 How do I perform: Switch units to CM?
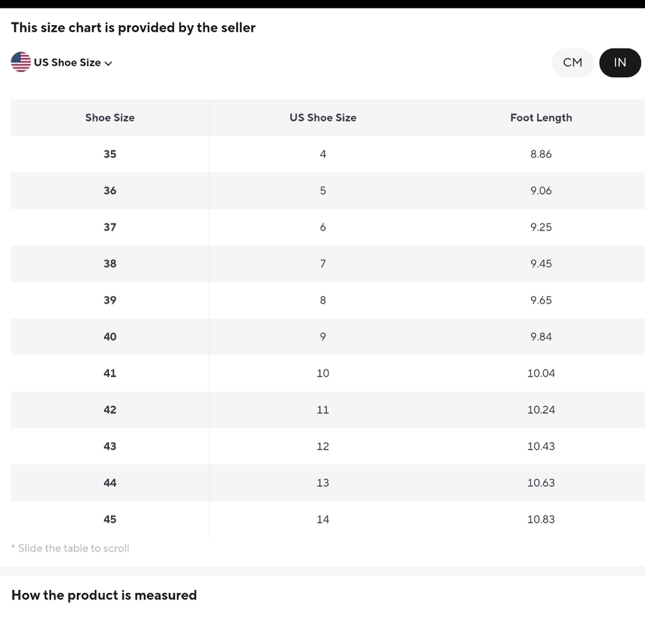click(573, 63)
